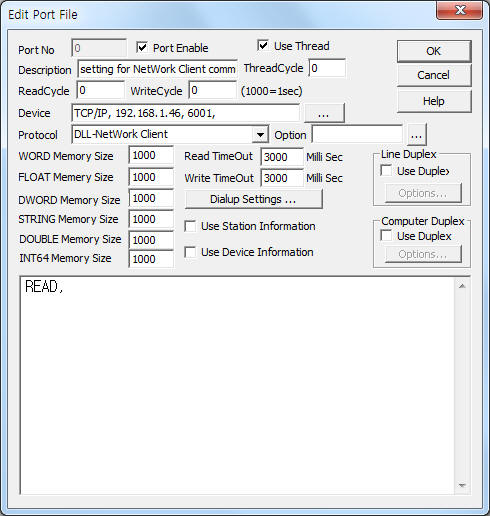Viewport: 490px width, 516px height.
Task: Click scroll up arrow in READ text area
Action: [462, 286]
